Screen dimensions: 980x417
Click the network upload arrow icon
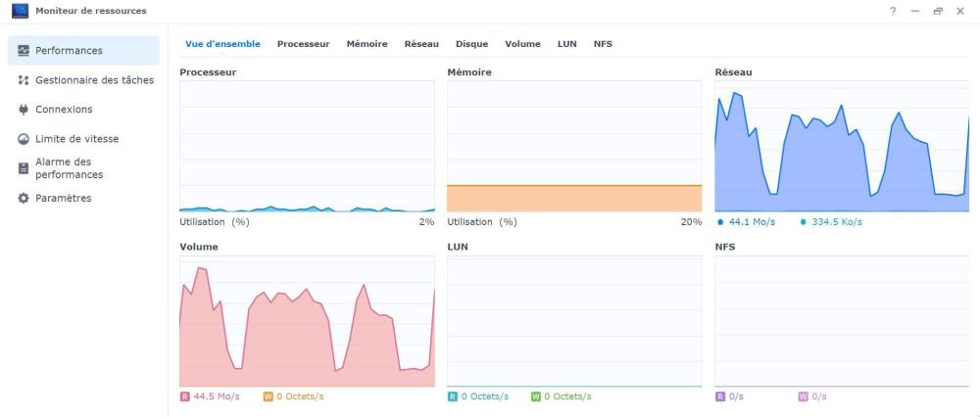pyautogui.click(x=720, y=222)
